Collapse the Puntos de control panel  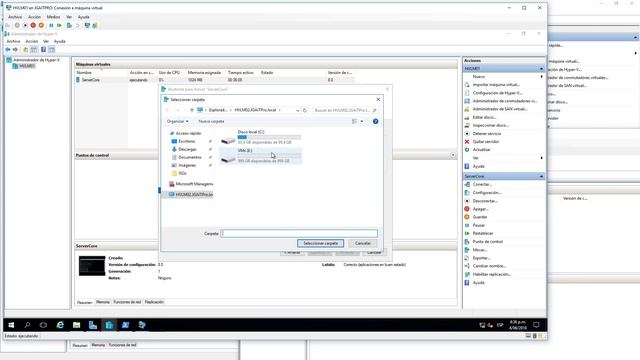click(453, 155)
